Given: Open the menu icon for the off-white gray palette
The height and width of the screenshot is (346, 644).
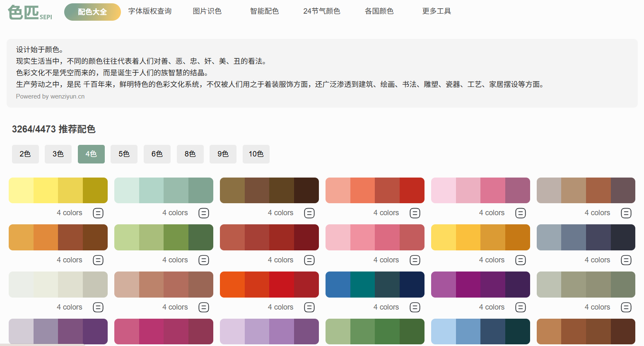Looking at the screenshot, I should pyautogui.click(x=98, y=308).
